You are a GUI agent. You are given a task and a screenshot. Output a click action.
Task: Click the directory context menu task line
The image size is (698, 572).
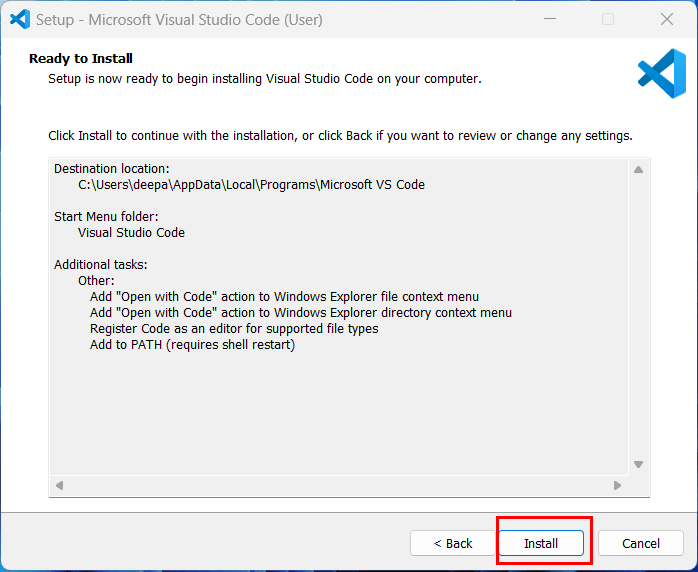[301, 313]
